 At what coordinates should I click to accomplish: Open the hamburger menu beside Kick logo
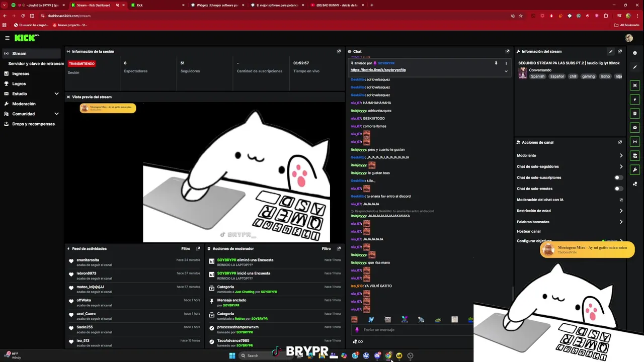pyautogui.click(x=7, y=38)
